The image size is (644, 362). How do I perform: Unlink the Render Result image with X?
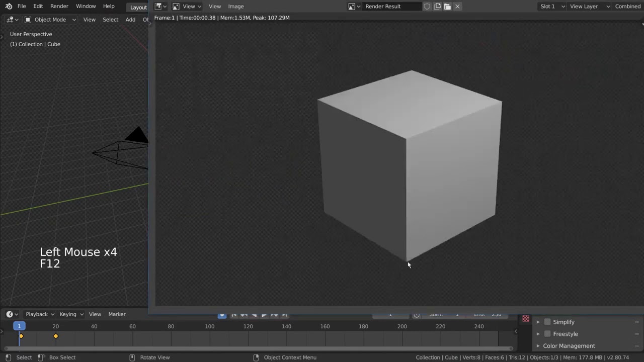457,6
